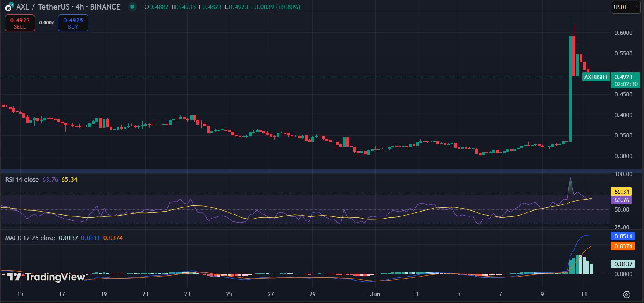This screenshot has height=303, width=644.
Task: Click the TradingView logo
Action: click(46, 277)
